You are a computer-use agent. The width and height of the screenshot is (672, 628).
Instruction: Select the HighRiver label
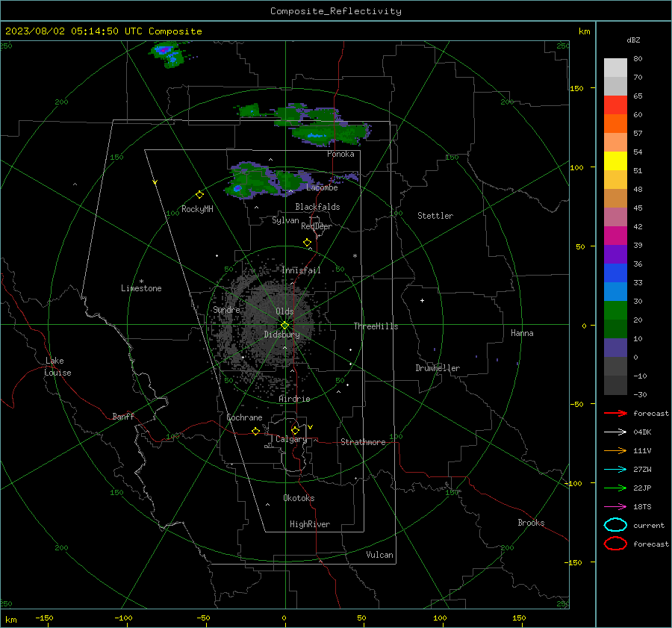[x=310, y=524]
